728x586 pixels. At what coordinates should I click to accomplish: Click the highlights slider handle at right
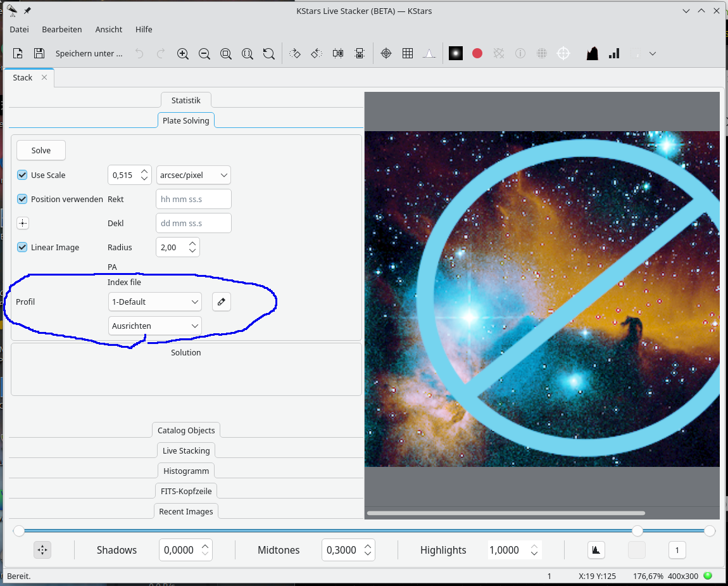click(x=710, y=531)
